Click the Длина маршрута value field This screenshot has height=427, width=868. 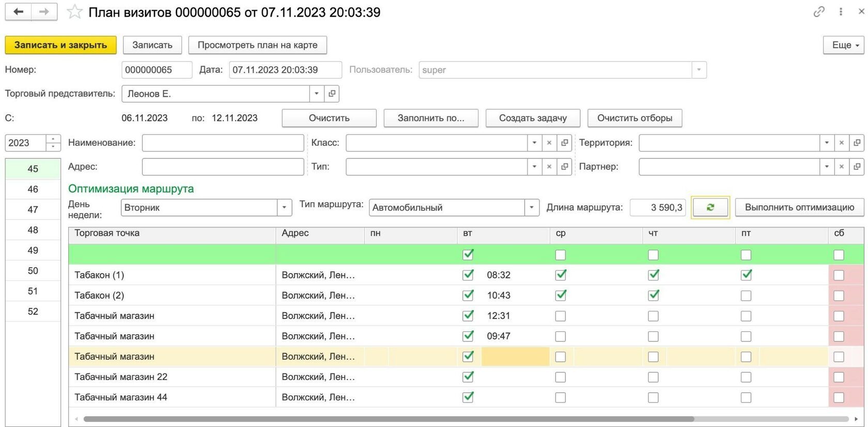click(x=658, y=207)
